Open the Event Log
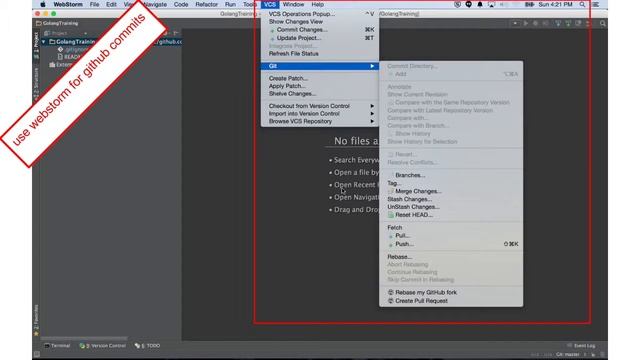This screenshot has width=640, height=360. (x=581, y=346)
